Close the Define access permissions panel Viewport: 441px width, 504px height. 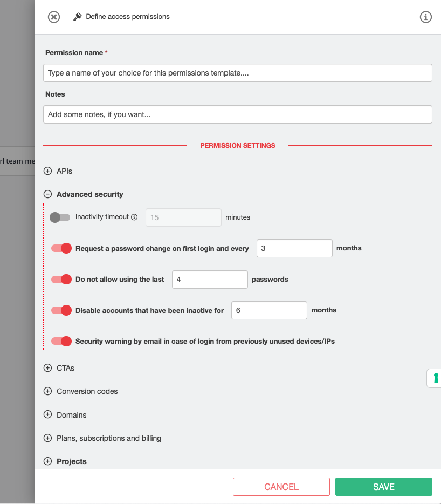pyautogui.click(x=54, y=17)
